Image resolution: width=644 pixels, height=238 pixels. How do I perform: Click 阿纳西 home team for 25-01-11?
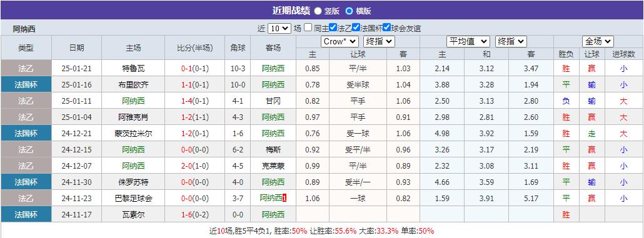point(133,101)
